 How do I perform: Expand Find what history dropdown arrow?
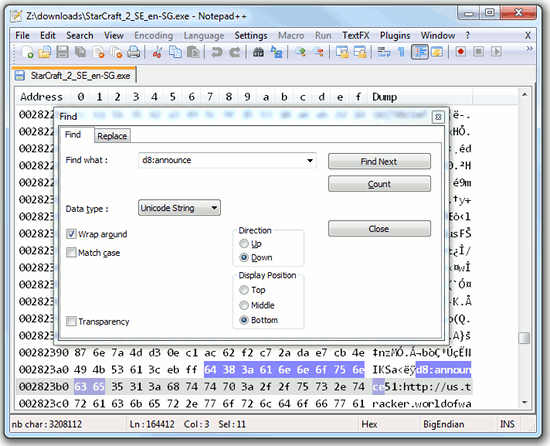[310, 161]
